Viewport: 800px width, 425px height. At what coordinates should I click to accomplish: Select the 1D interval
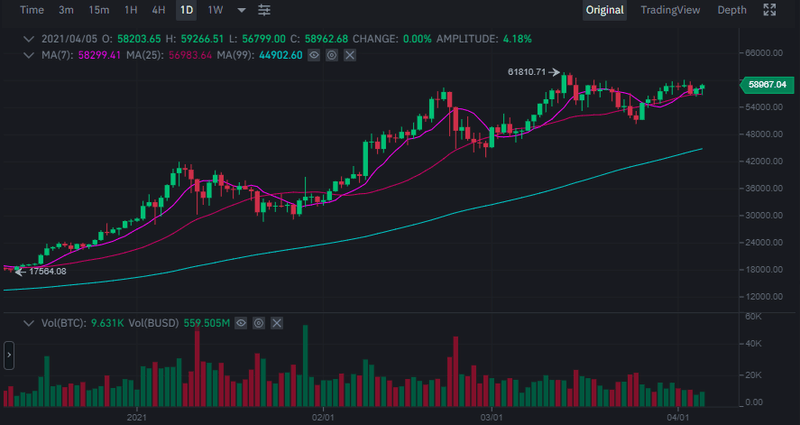tap(186, 10)
